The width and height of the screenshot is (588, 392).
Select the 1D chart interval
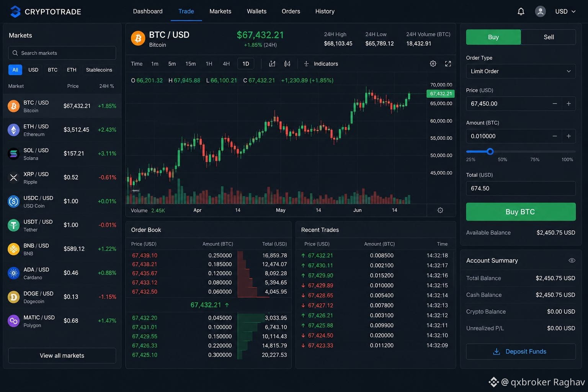click(246, 64)
